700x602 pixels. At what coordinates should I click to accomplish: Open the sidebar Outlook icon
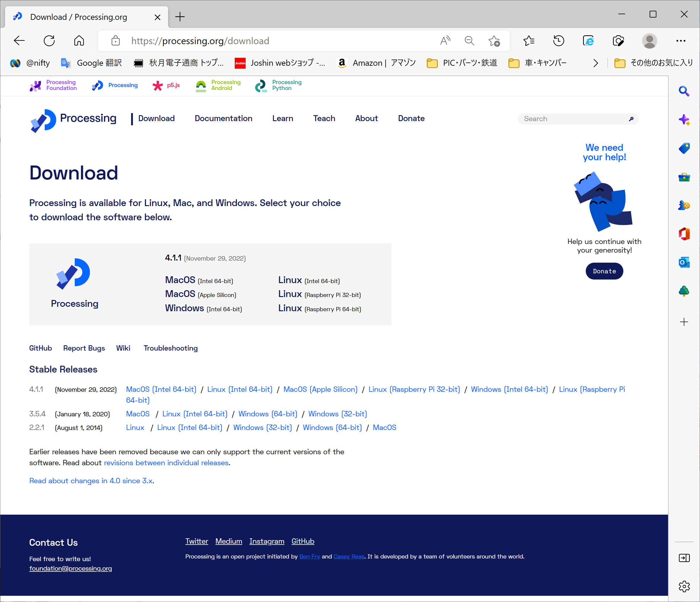pos(684,262)
